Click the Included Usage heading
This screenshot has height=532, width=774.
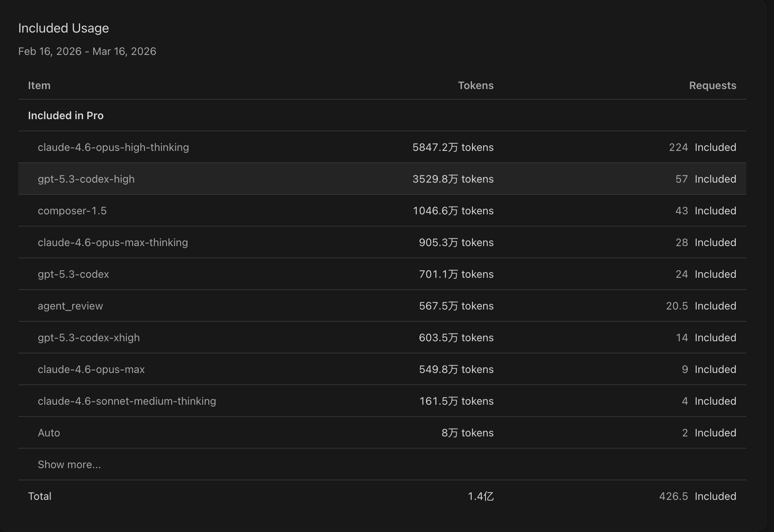63,28
